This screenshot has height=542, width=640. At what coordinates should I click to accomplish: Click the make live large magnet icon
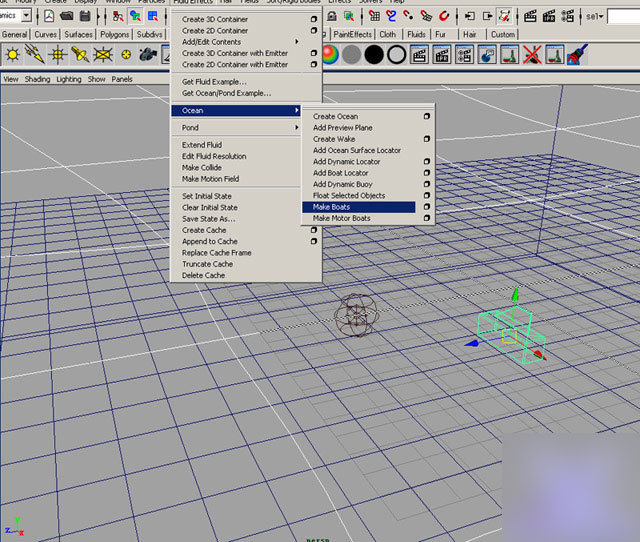pos(444,16)
